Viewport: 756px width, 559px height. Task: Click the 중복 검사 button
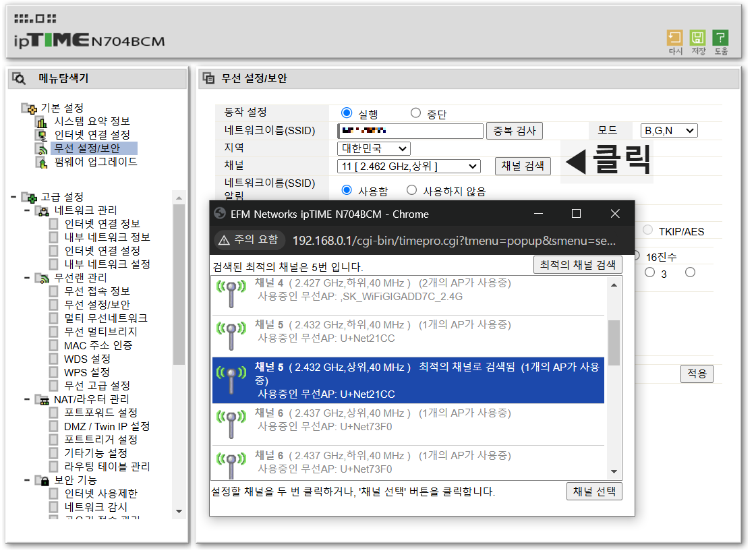coord(515,131)
